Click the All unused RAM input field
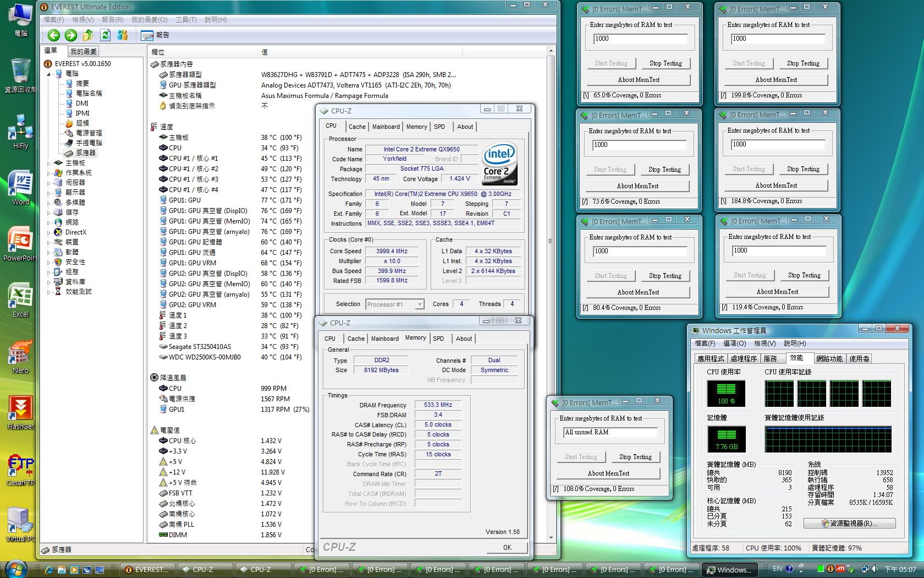 tap(610, 433)
